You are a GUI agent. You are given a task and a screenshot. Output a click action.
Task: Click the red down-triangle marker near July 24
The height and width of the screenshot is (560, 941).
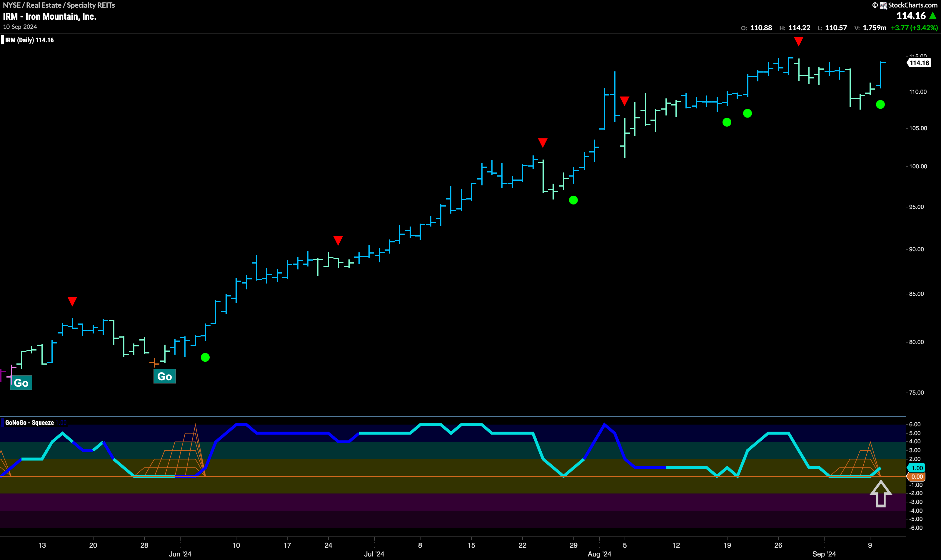point(543,142)
